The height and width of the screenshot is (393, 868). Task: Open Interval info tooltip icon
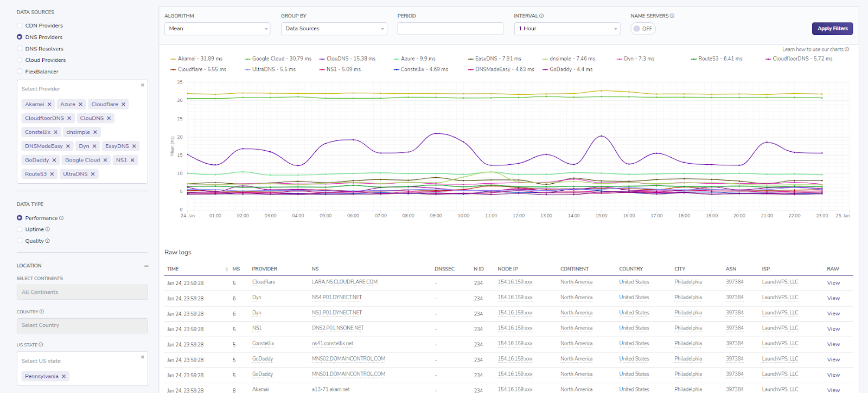541,16
